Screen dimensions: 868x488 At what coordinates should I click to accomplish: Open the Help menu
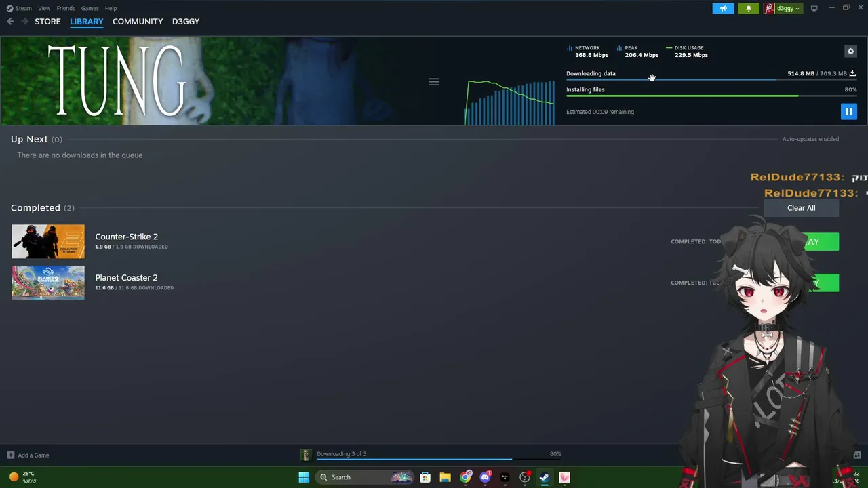tap(111, 8)
